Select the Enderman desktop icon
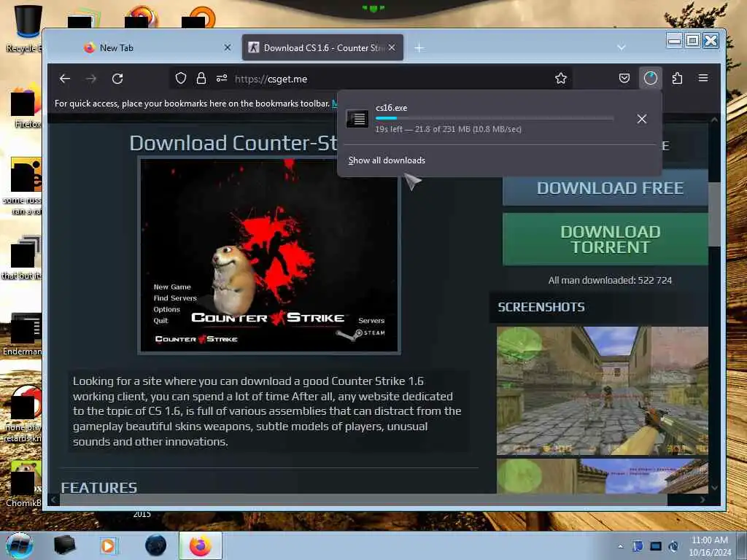The height and width of the screenshot is (560, 747). [22, 334]
